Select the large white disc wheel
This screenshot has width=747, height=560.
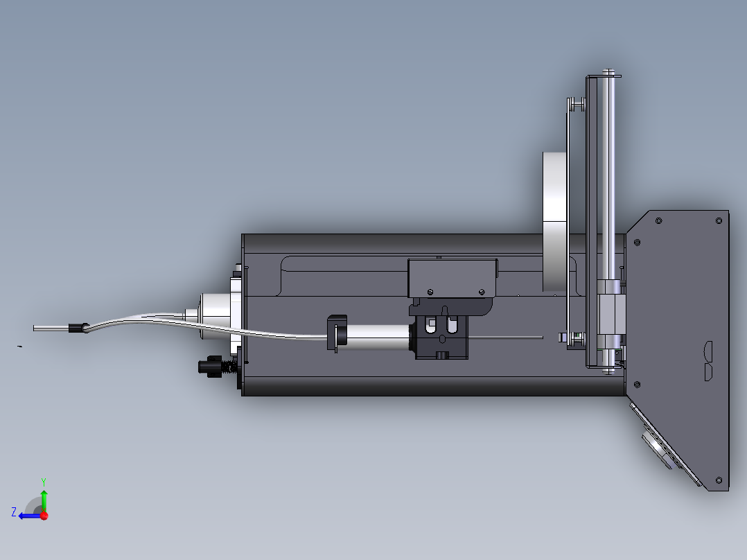555,222
